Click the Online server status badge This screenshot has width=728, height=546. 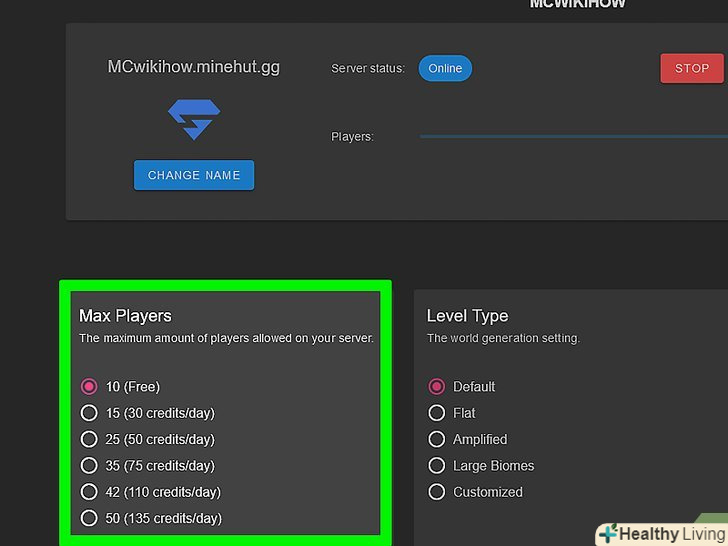tap(445, 68)
